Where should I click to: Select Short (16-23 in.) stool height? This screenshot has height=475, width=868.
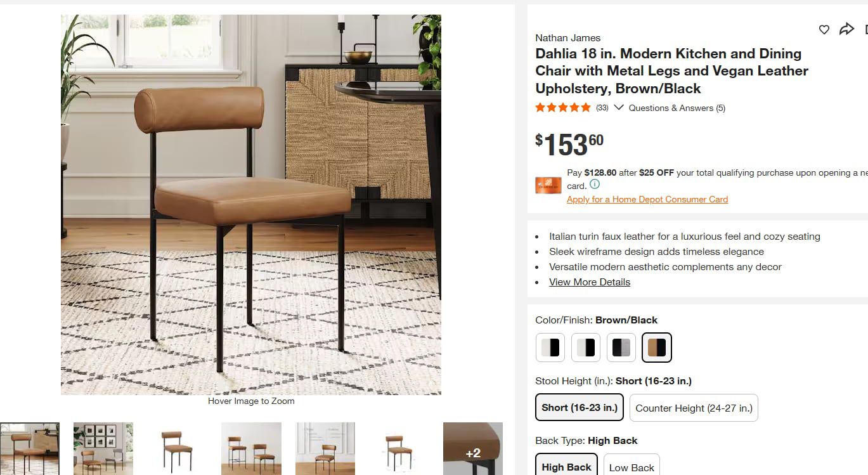tap(580, 408)
